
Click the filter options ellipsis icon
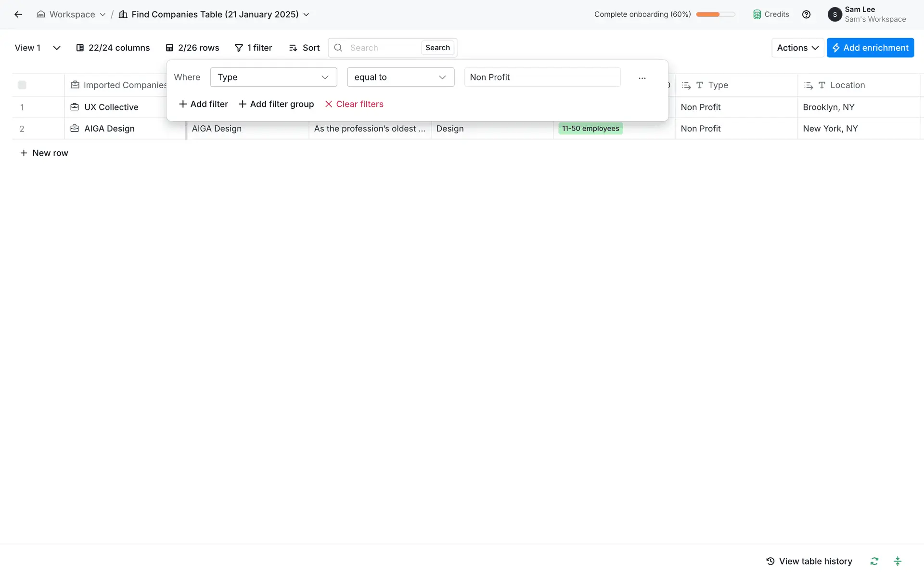point(642,78)
